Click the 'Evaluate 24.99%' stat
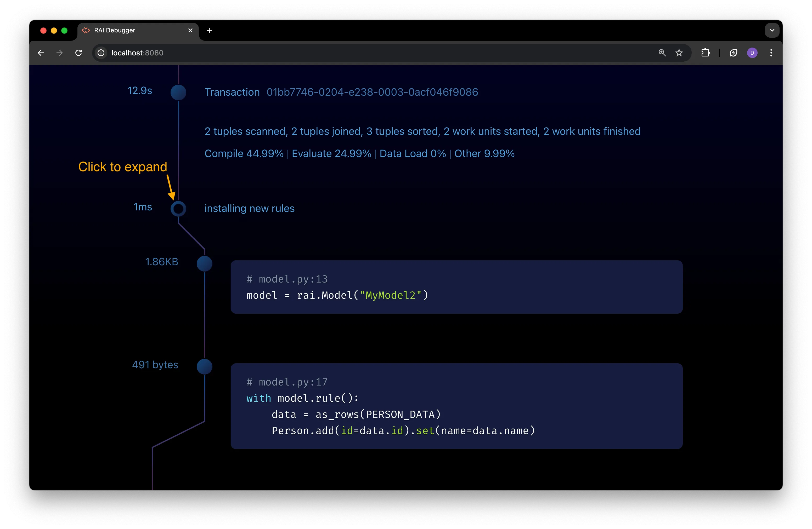 (332, 153)
